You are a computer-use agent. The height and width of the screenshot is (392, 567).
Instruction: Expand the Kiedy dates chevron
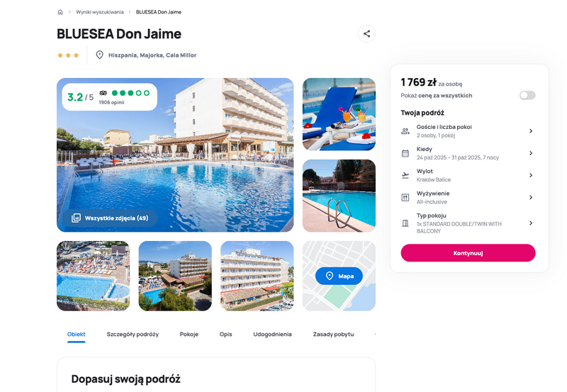coord(531,153)
